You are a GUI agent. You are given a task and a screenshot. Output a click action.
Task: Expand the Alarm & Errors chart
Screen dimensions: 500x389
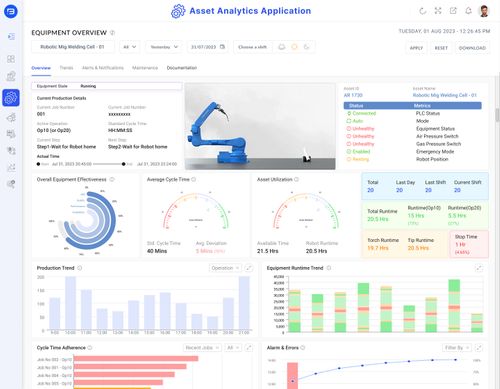[479, 348]
